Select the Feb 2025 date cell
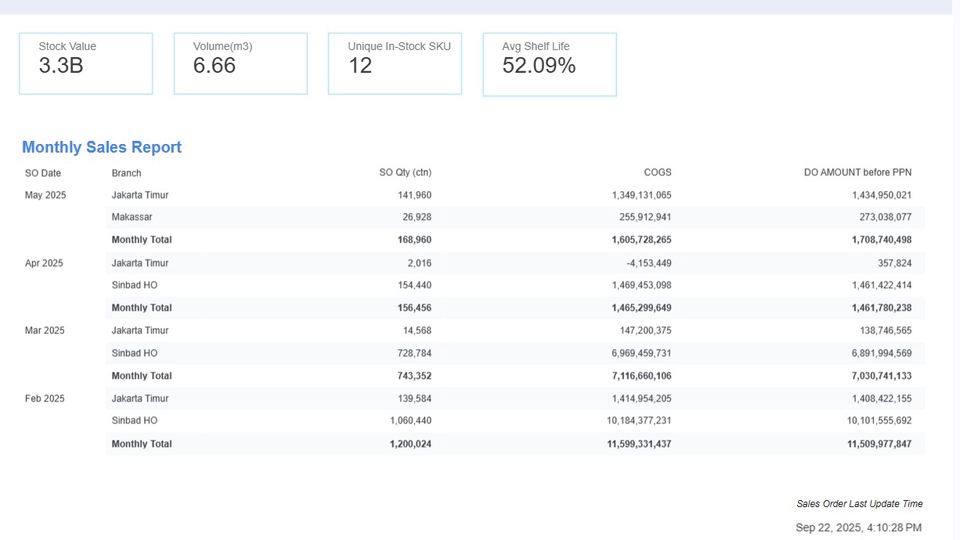Image resolution: width=960 pixels, height=540 pixels. pyautogui.click(x=44, y=398)
